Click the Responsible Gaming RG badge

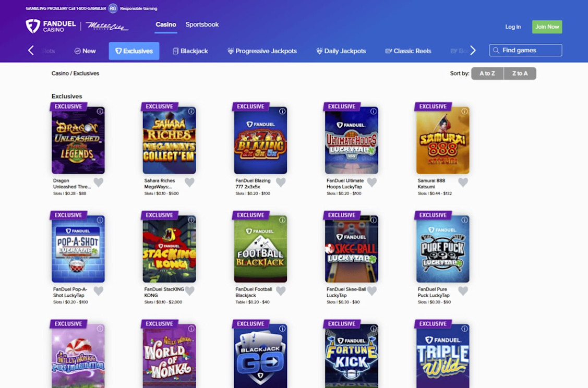pyautogui.click(x=113, y=8)
